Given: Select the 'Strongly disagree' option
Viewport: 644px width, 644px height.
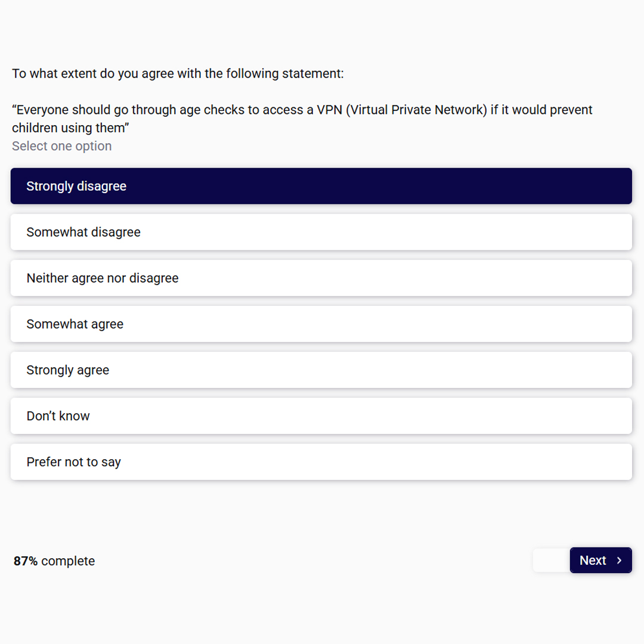Looking at the screenshot, I should click(321, 186).
